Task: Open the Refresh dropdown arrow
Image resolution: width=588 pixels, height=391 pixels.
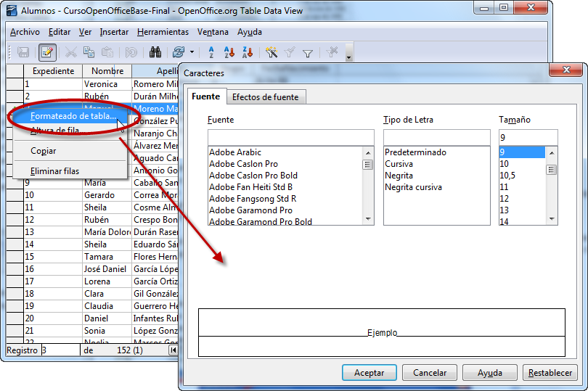Action: click(192, 52)
